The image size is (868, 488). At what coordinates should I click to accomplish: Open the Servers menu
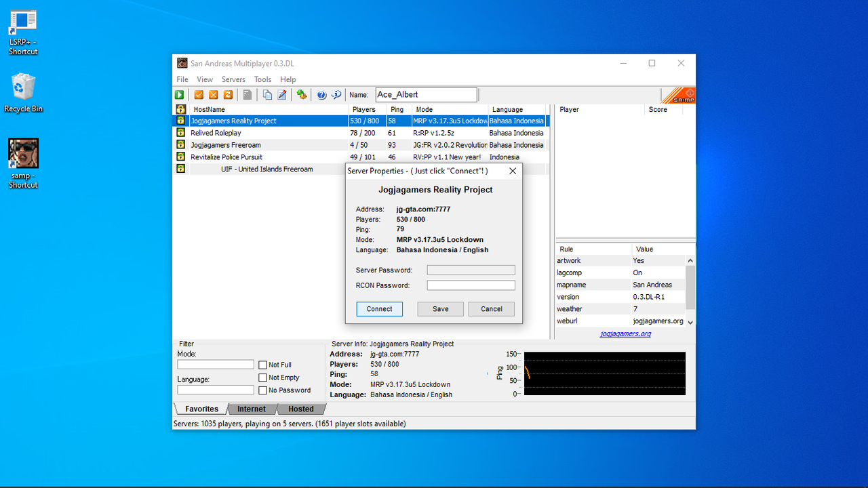(233, 79)
